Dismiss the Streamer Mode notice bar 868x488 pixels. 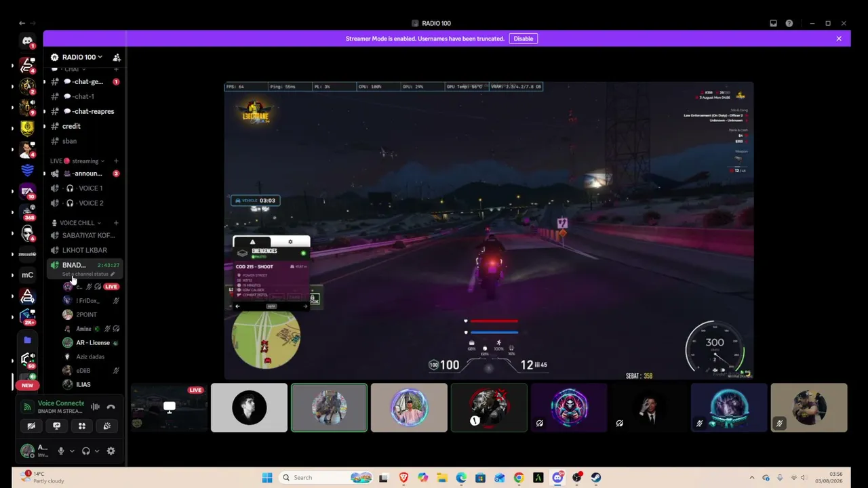coord(839,39)
